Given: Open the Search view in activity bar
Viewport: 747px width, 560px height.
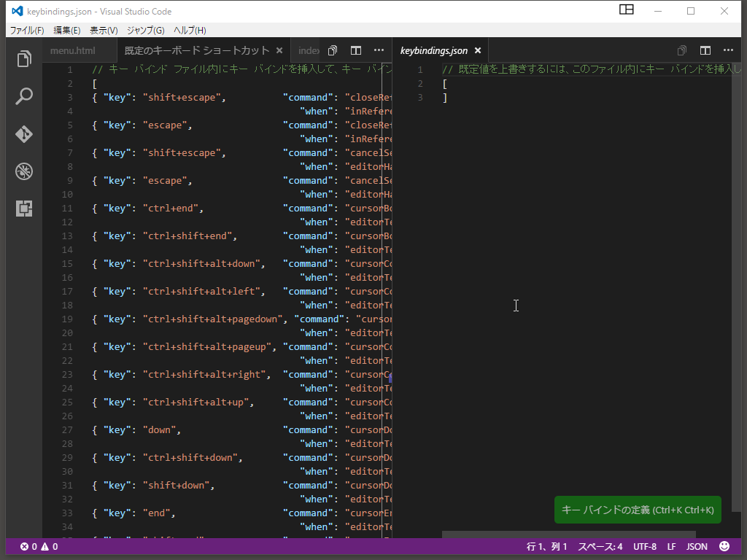Looking at the screenshot, I should [x=24, y=97].
